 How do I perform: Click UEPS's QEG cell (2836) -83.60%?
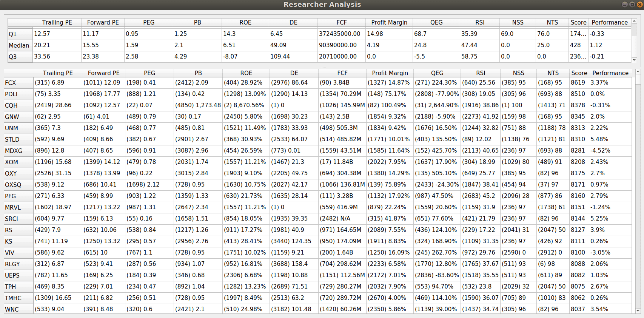tap(437, 275)
